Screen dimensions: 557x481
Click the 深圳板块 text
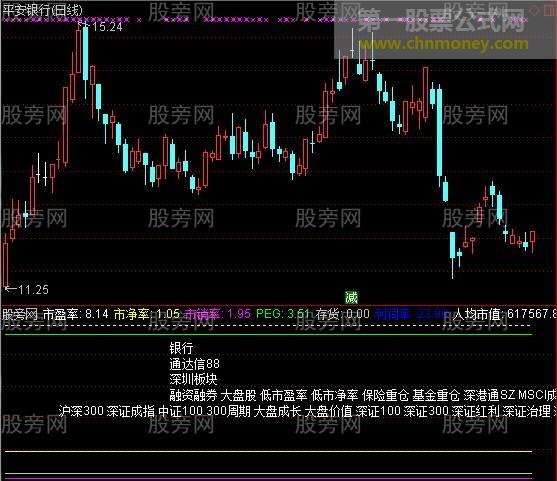[193, 379]
